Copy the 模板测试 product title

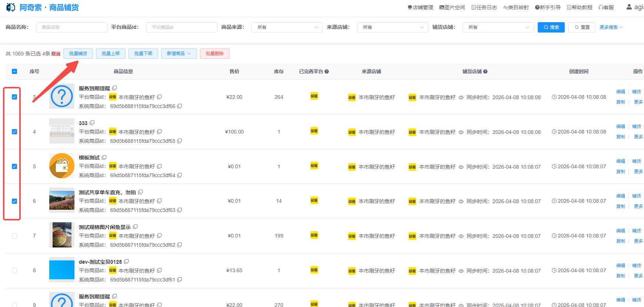(104, 158)
